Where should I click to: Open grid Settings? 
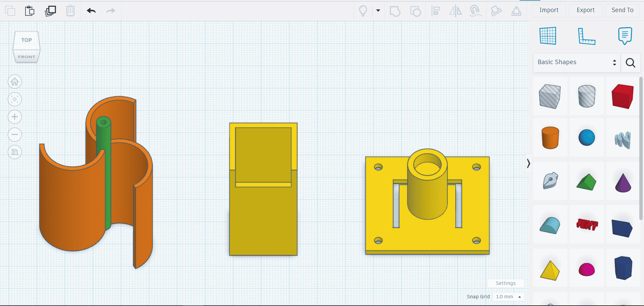tap(505, 283)
